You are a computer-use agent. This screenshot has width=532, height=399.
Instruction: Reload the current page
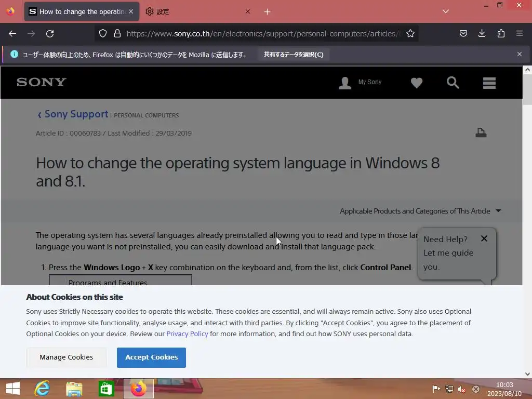[x=50, y=34]
